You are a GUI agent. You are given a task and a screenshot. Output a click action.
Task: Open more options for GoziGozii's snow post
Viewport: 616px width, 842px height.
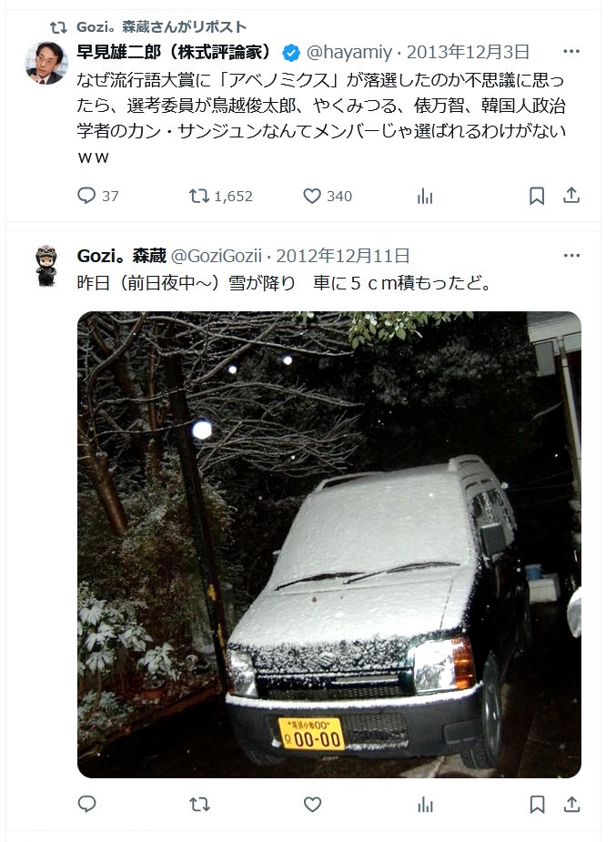tap(571, 255)
